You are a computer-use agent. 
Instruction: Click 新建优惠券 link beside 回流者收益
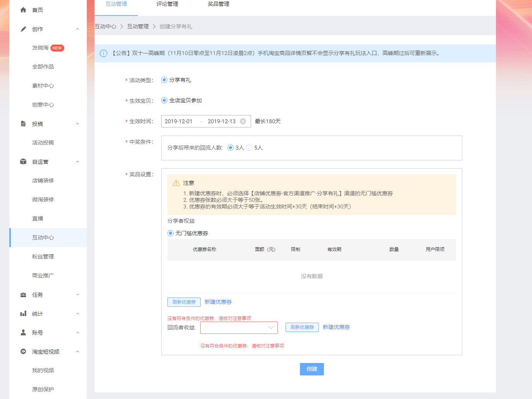336,327
